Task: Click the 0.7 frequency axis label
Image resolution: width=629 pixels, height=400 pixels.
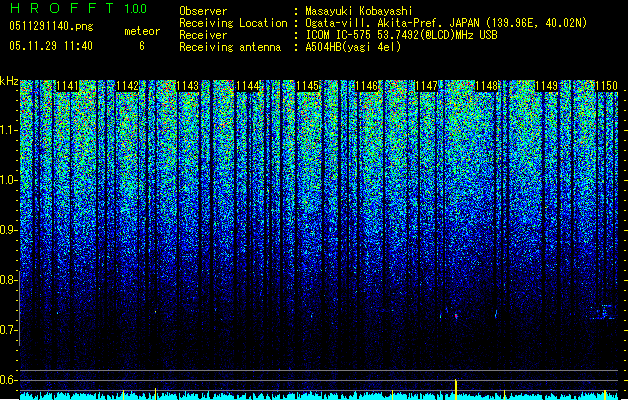Action: pyautogui.click(x=8, y=330)
